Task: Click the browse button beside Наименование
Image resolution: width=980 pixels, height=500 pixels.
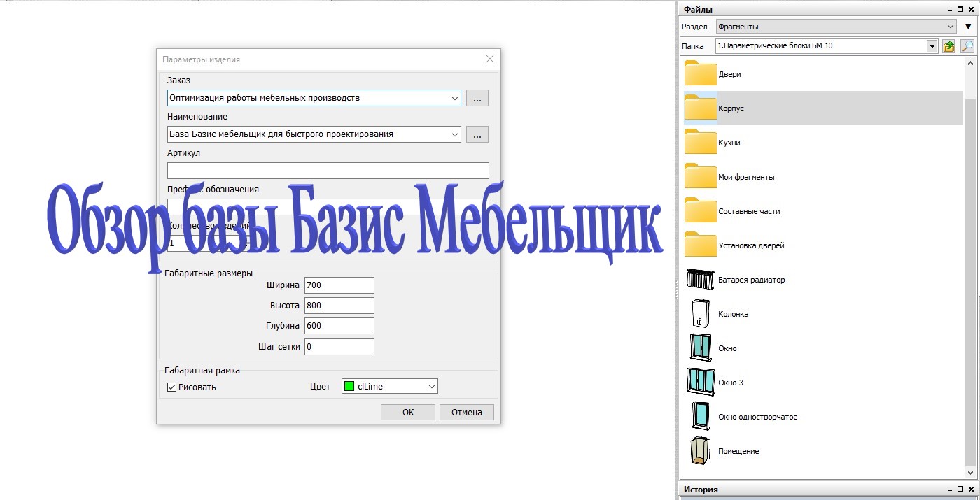Action: coord(477,135)
